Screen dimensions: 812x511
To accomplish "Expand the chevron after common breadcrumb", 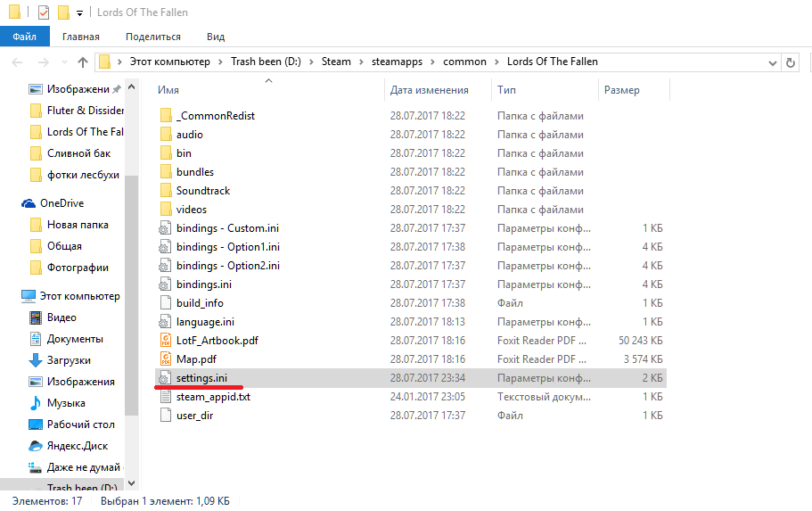I will [496, 62].
